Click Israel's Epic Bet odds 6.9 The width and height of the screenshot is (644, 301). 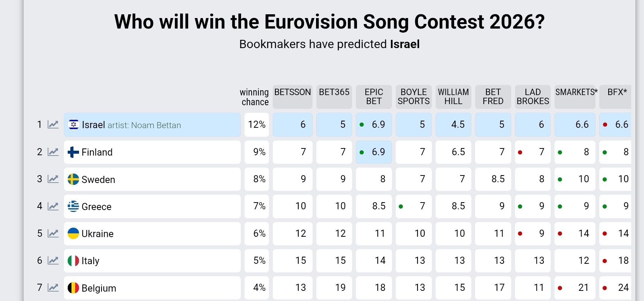[378, 125]
